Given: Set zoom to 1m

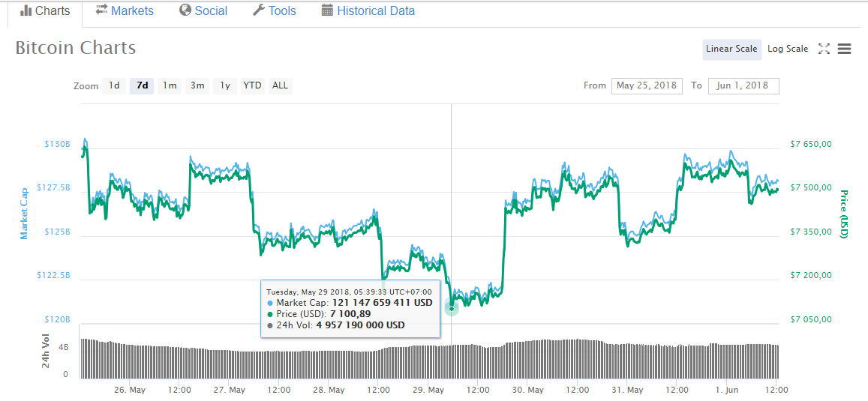Looking at the screenshot, I should pyautogui.click(x=170, y=85).
